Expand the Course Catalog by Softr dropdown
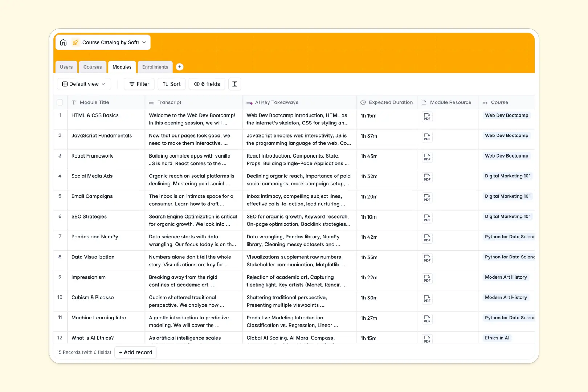Viewport: 588px width, 392px height. pos(144,42)
